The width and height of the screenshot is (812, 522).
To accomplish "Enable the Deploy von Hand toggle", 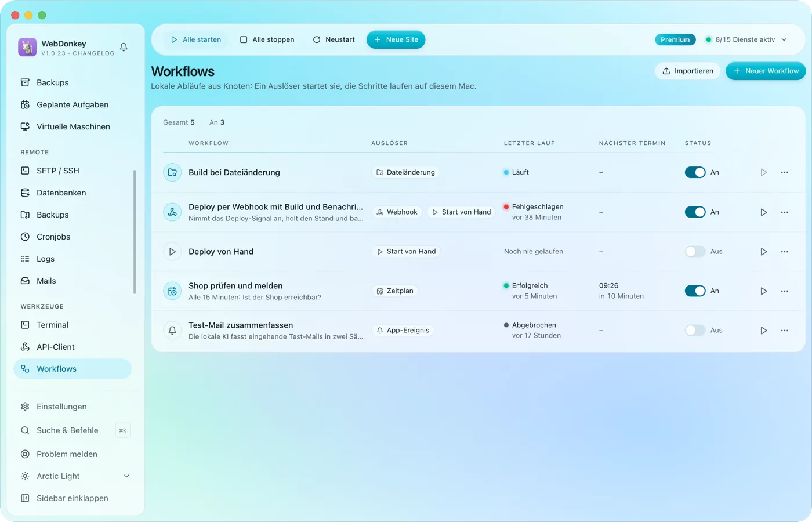I will 695,252.
